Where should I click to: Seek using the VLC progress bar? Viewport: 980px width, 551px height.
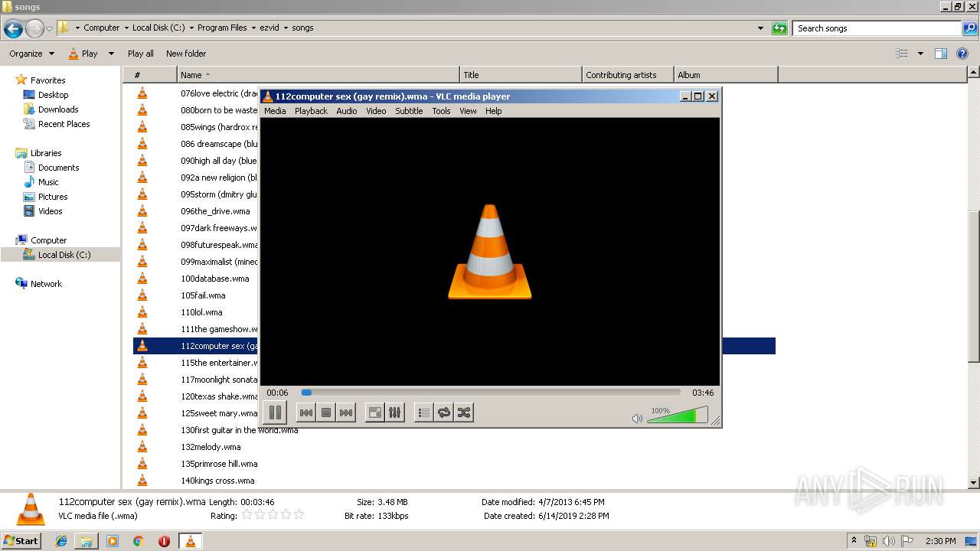coord(490,393)
